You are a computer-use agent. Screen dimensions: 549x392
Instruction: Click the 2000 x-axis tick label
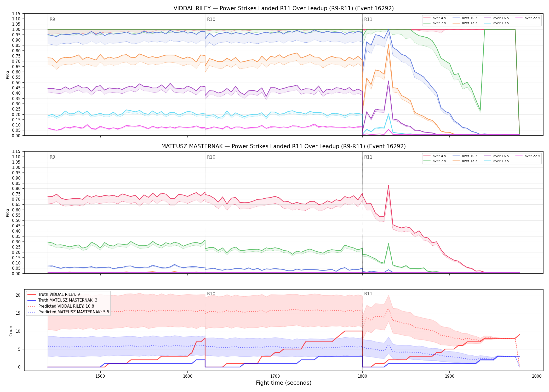(x=537, y=376)
